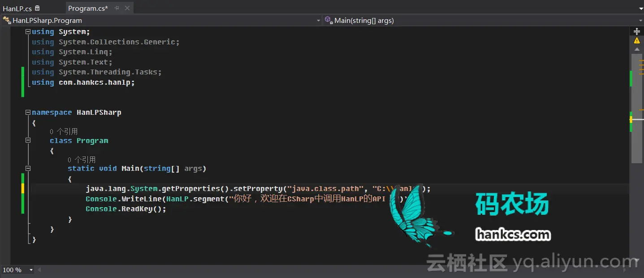Collapse the class Program block
Viewport: 644px width, 278px height.
click(x=28, y=140)
